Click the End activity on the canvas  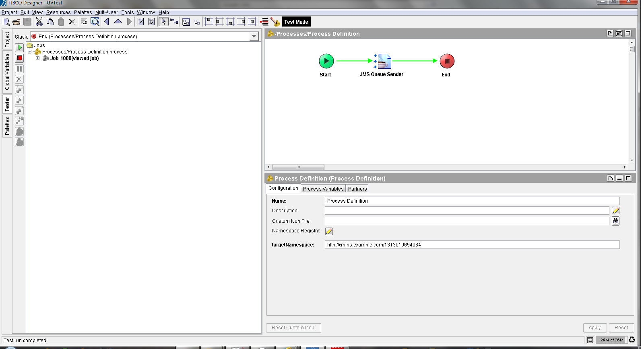447,62
